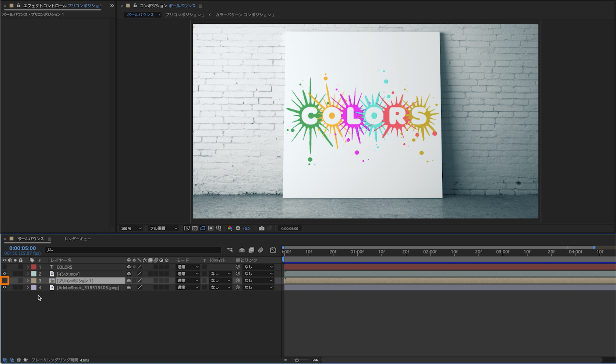Screen dimensions: 616x364
Task: Switch to the レンダーキュー tab
Action: tap(78, 239)
